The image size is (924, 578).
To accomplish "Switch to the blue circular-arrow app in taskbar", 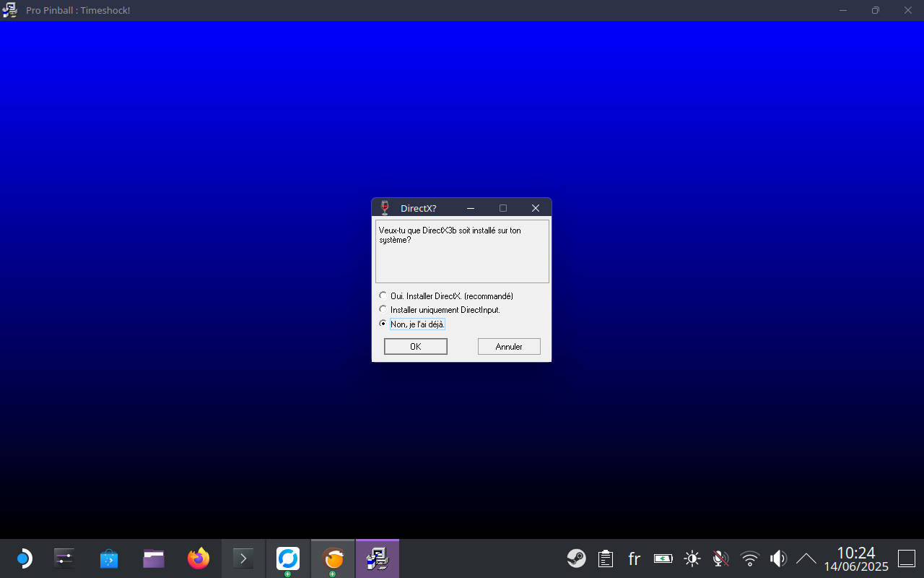I will click(288, 558).
